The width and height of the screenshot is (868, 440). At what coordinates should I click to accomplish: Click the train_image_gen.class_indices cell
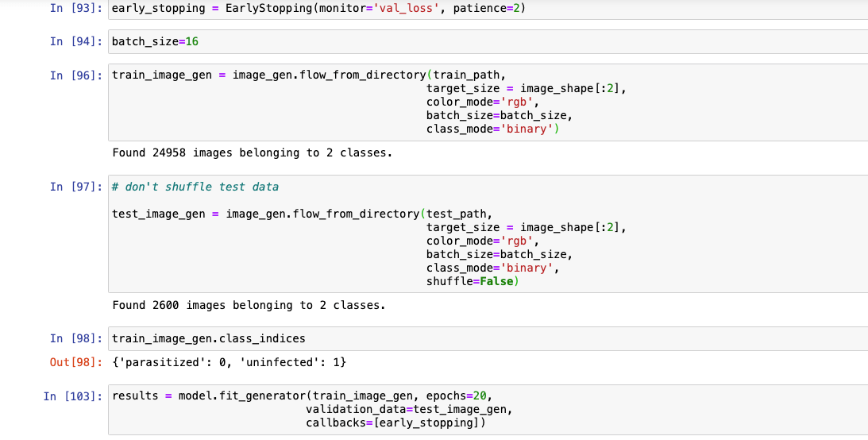[x=488, y=338]
